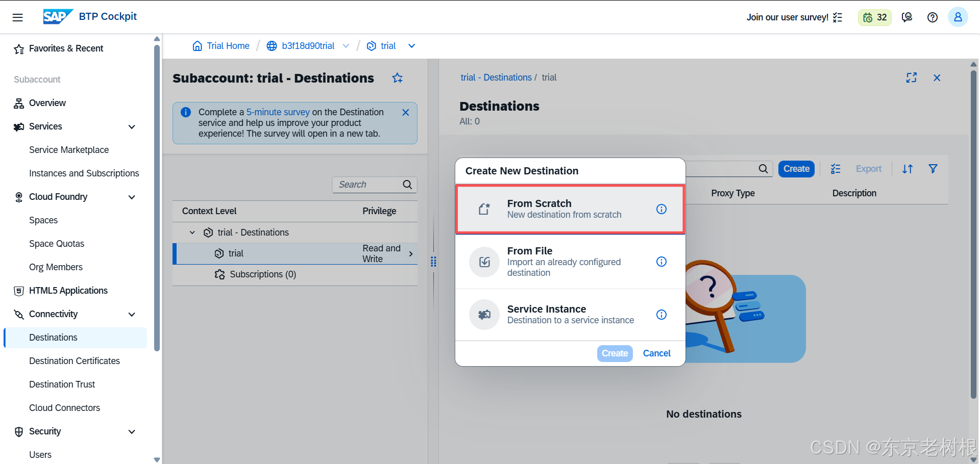Click the pane splitter grip handle
The width and height of the screenshot is (980, 464).
pyautogui.click(x=433, y=262)
